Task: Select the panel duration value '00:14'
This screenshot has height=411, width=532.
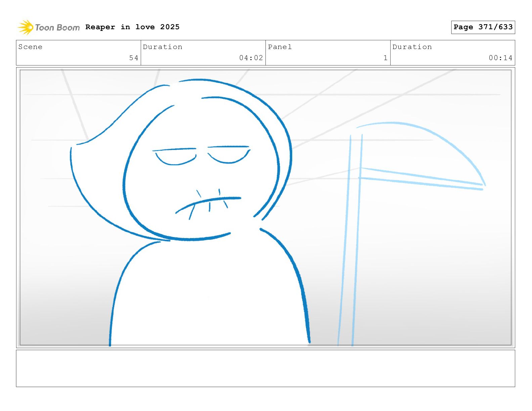Action: click(500, 58)
